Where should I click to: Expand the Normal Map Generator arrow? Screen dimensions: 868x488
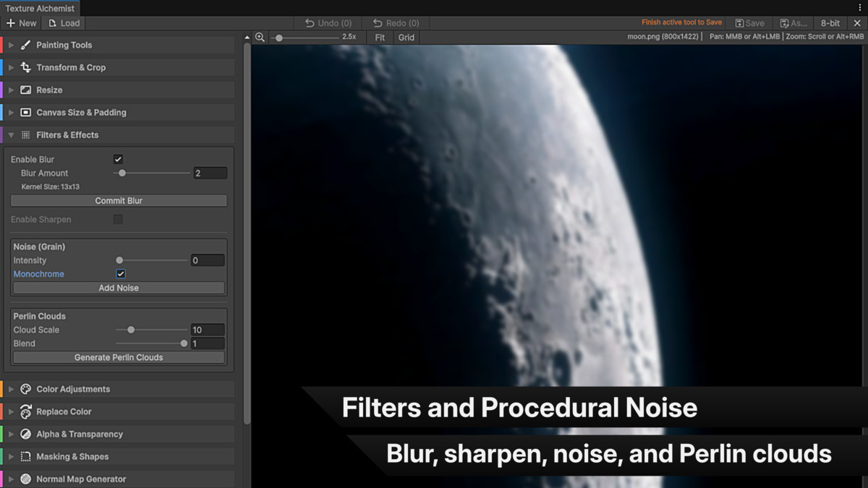point(11,479)
